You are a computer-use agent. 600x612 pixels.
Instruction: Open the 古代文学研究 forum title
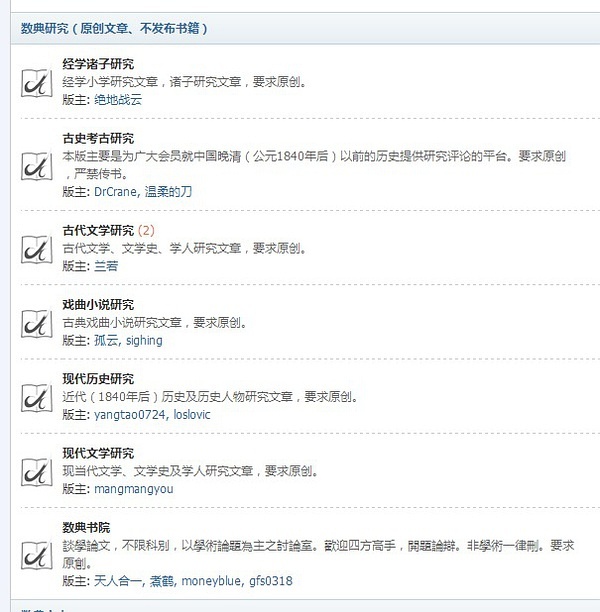(98, 231)
